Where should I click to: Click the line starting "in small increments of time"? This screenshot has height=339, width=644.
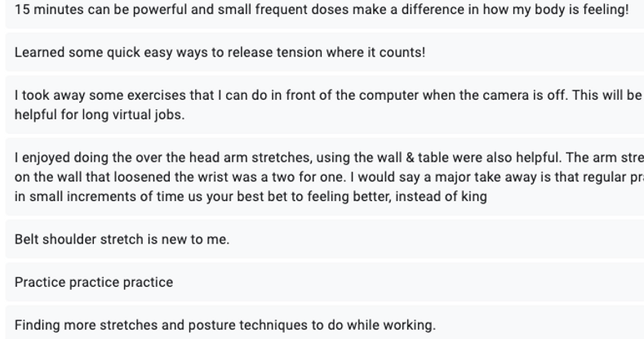251,196
